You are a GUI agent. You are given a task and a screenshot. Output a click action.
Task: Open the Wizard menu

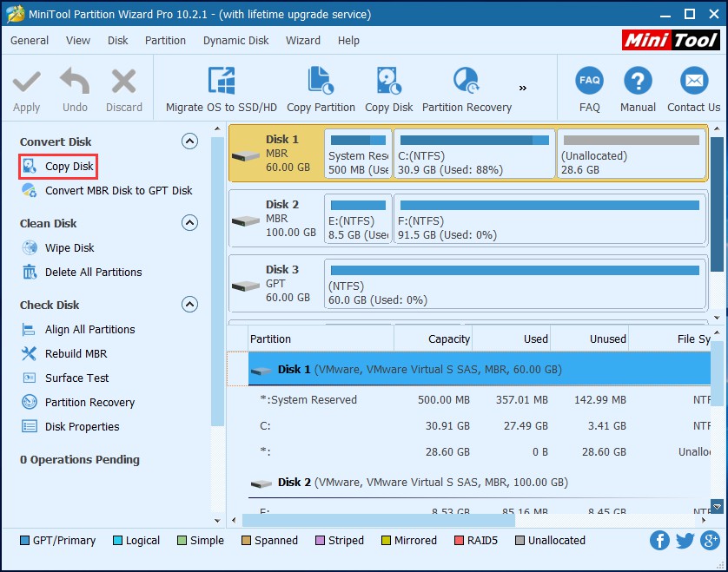click(303, 40)
